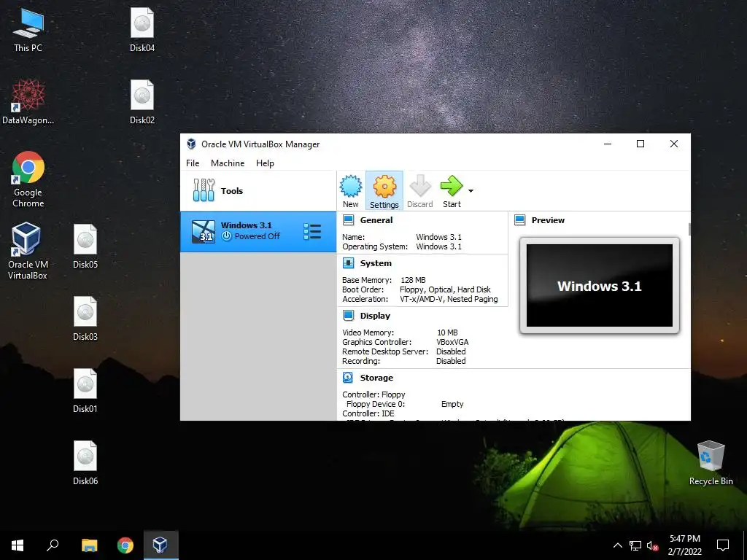Select the This PC desktop icon
The height and width of the screenshot is (560, 747).
(x=28, y=29)
